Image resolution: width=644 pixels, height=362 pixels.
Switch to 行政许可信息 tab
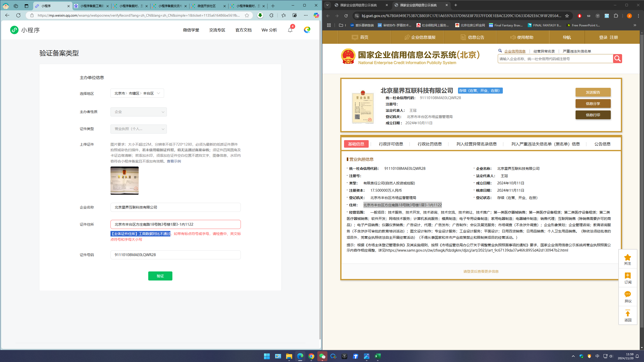click(391, 144)
